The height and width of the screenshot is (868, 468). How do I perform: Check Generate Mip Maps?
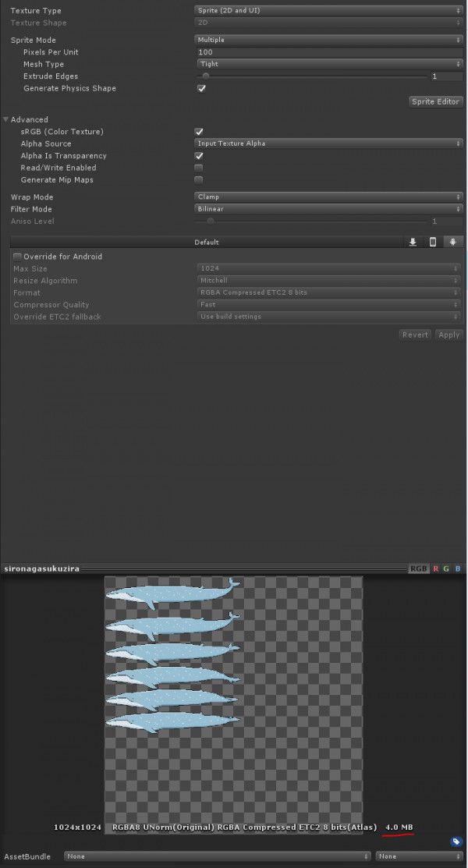coord(199,180)
